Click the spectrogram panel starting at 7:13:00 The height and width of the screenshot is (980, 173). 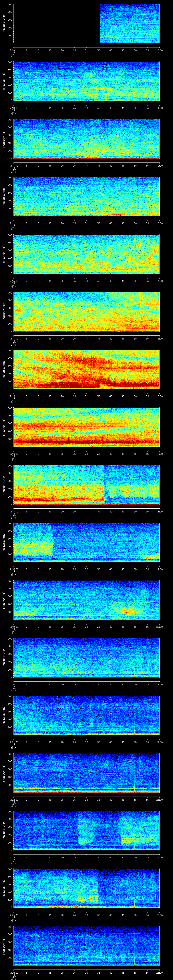[87, 254]
